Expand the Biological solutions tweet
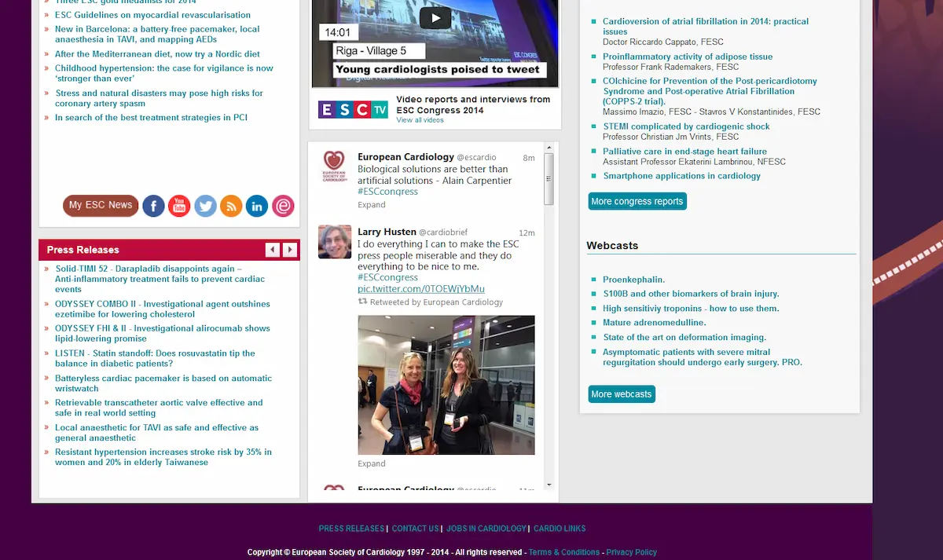The image size is (943, 560). coord(372,204)
